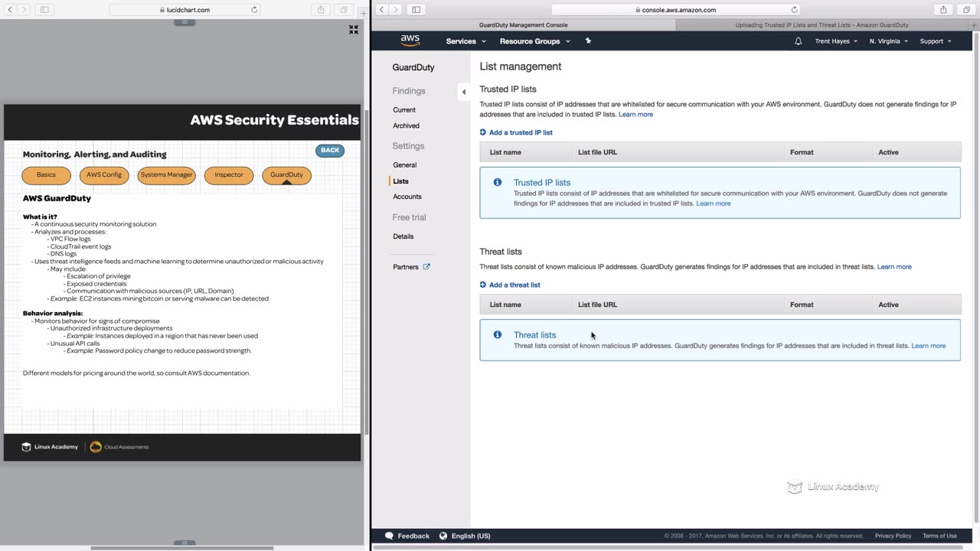The width and height of the screenshot is (980, 551).
Task: Select Lists in the GuardDuty sidebar
Action: coord(401,181)
